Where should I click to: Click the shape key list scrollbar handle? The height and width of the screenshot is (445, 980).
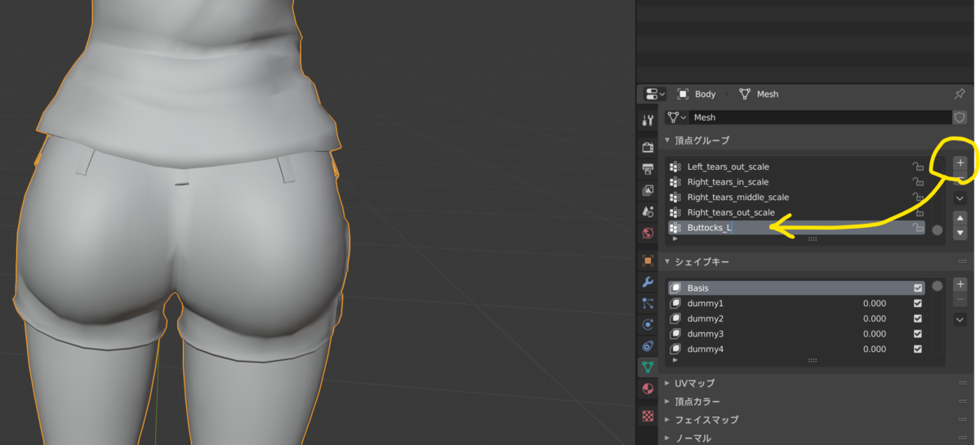(x=937, y=287)
